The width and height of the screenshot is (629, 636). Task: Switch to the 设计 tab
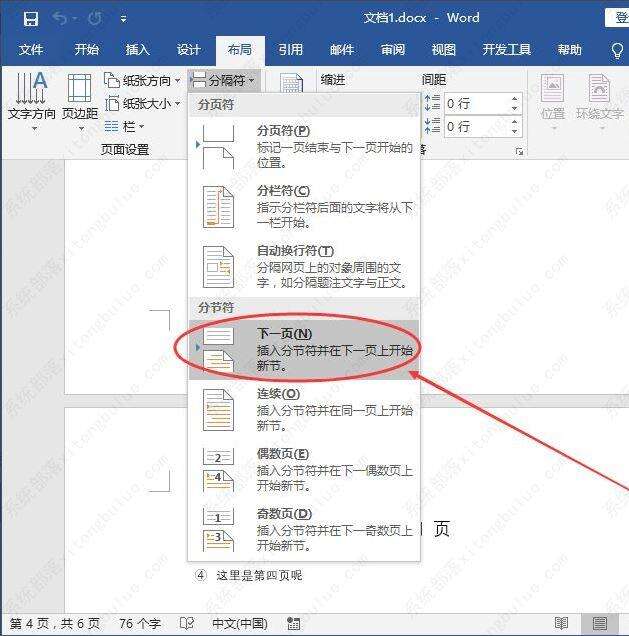pyautogui.click(x=189, y=49)
